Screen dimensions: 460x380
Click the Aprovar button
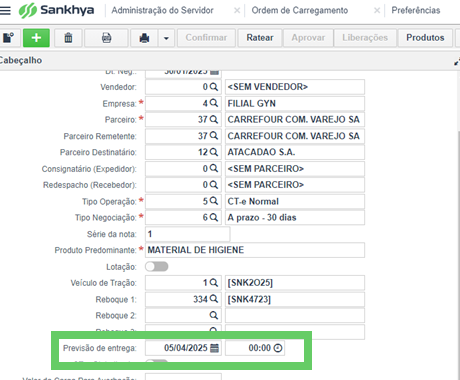point(308,38)
